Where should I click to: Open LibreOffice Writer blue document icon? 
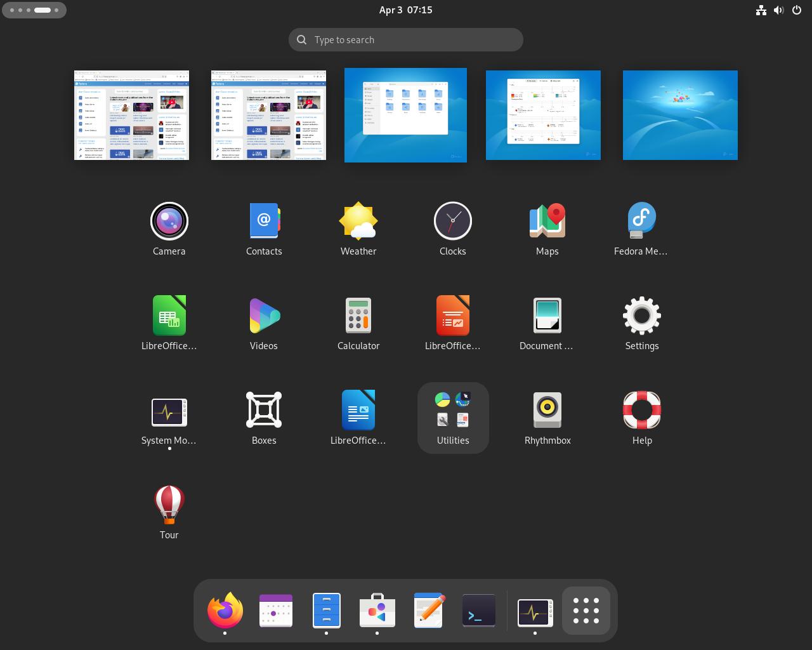click(x=358, y=418)
